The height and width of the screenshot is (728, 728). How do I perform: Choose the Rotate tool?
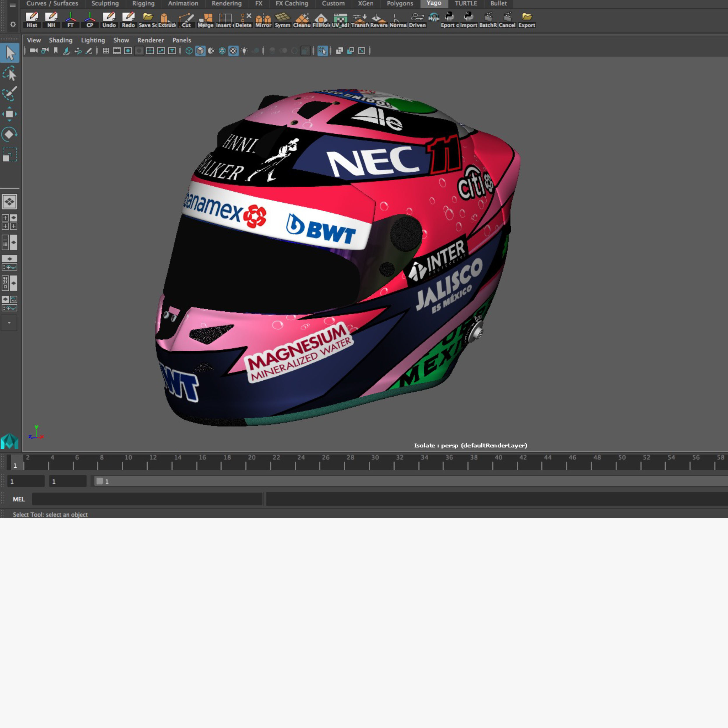tap(10, 134)
